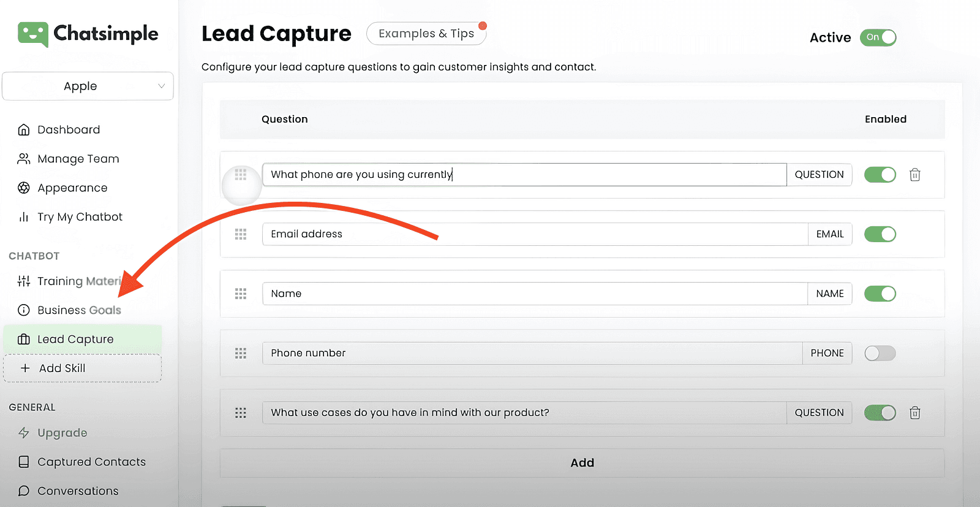
Task: Click the Upgrade lightning bolt icon
Action: click(24, 433)
